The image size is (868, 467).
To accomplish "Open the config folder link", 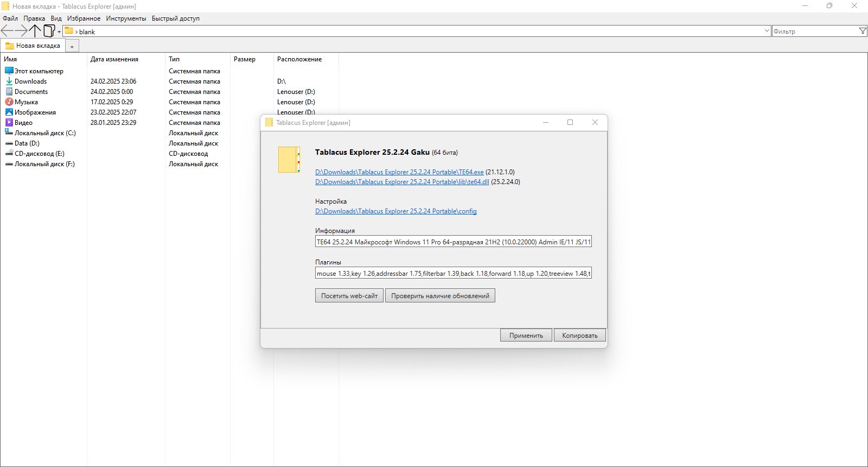I will tap(396, 211).
